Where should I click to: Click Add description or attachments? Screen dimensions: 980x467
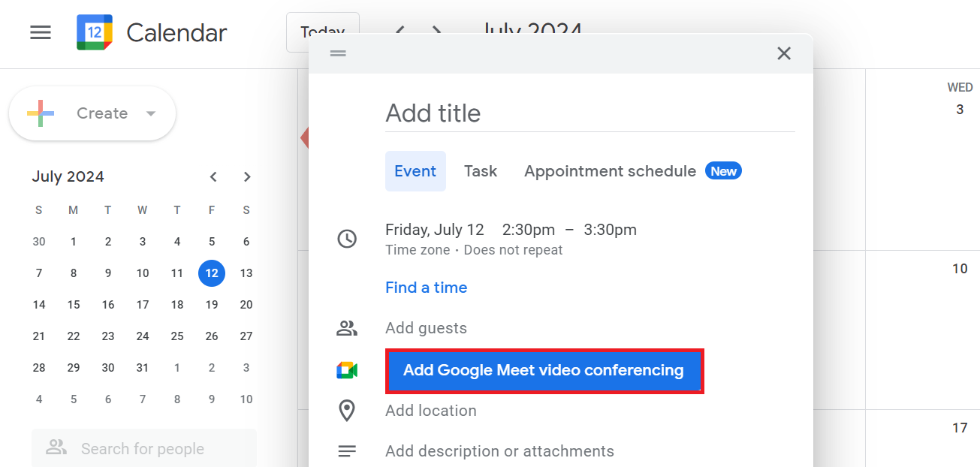tap(499, 451)
